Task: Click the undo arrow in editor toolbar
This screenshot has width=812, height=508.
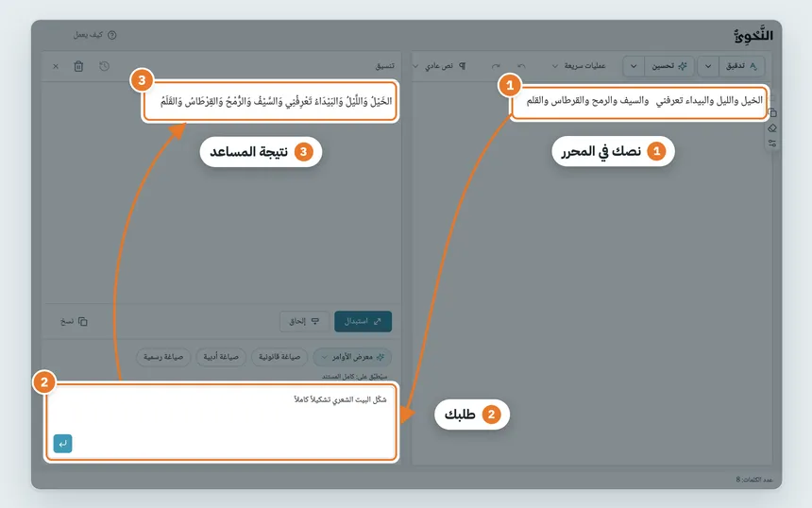Action: 521,66
